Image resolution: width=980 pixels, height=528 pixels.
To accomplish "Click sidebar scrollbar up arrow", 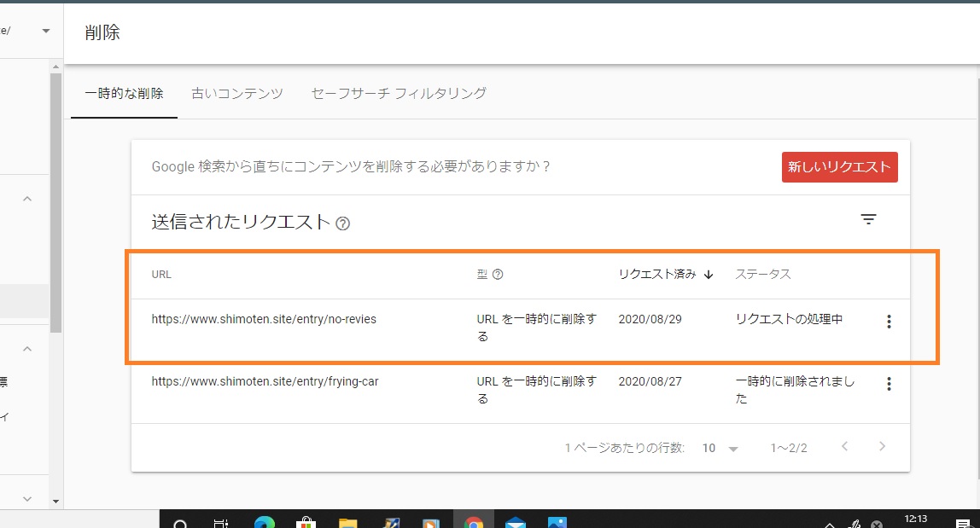I will (x=55, y=67).
